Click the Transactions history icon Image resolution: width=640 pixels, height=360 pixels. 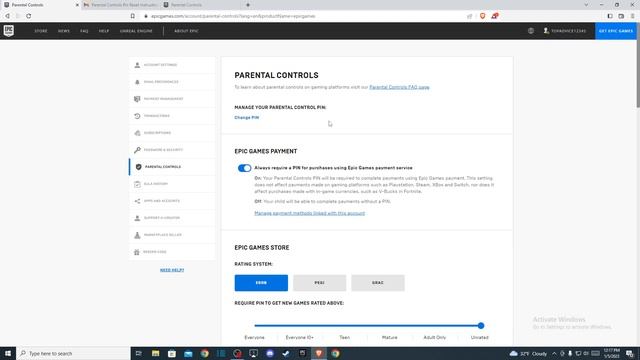point(137,116)
